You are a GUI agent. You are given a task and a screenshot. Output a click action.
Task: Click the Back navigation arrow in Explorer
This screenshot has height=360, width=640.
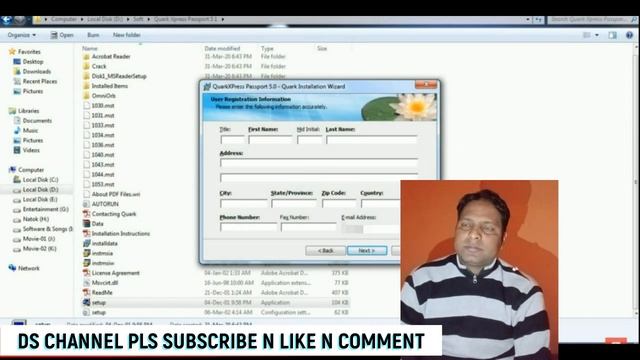point(7,20)
